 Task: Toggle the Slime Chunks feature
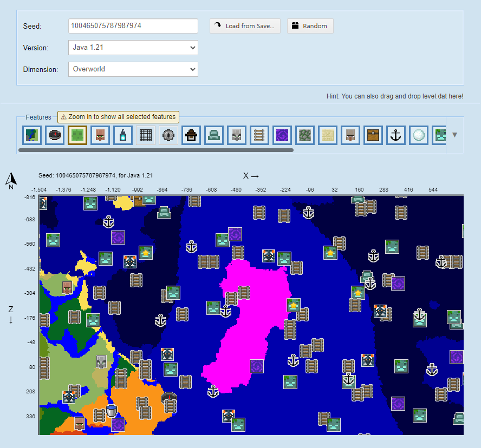pyautogui.click(x=77, y=135)
